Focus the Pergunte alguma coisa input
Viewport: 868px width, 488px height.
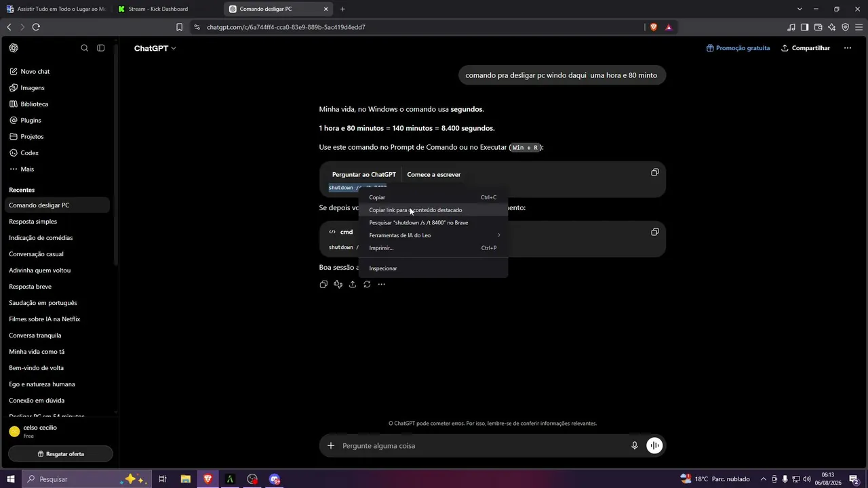481,445
